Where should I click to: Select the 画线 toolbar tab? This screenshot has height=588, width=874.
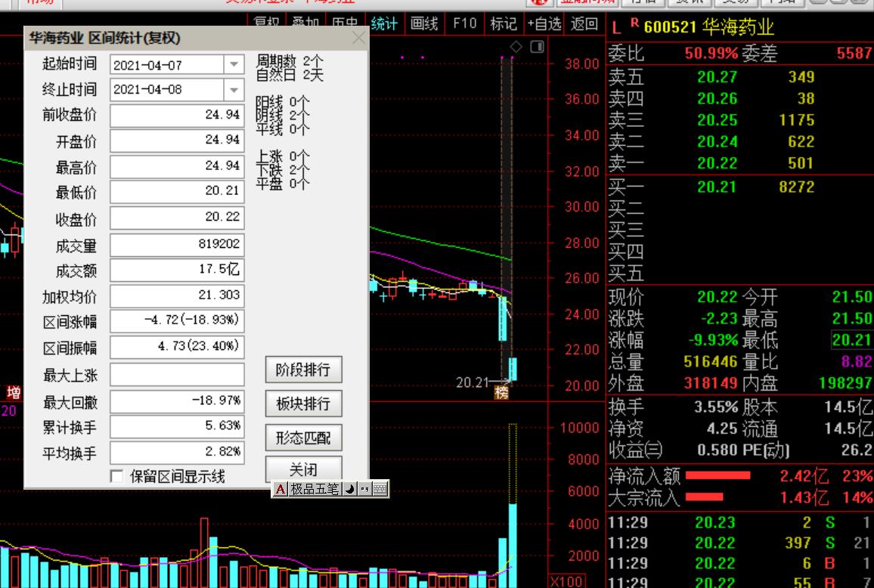click(424, 23)
